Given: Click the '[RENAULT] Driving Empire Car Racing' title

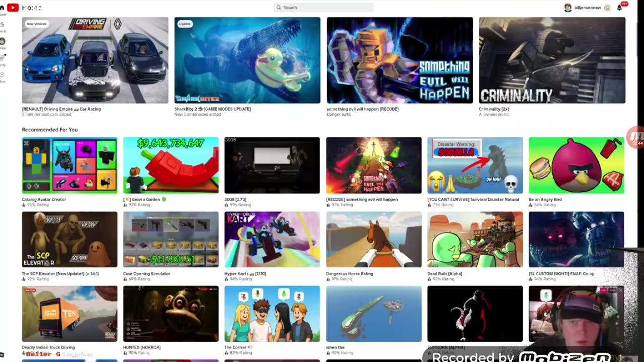Looking at the screenshot, I should (x=61, y=109).
